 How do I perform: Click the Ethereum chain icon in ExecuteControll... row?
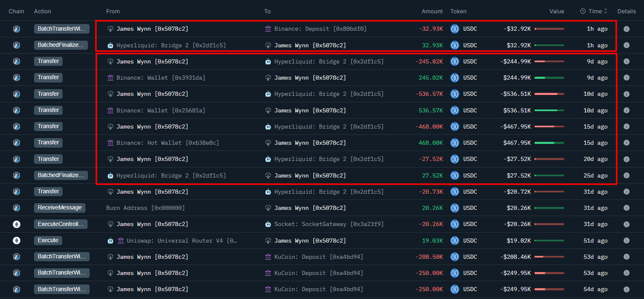pyautogui.click(x=17, y=224)
